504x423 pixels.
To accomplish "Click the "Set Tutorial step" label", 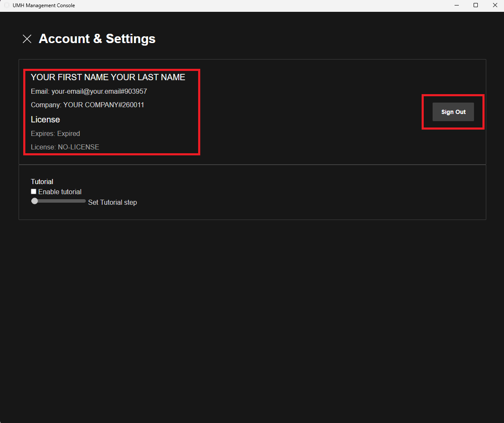I will pyautogui.click(x=112, y=203).
